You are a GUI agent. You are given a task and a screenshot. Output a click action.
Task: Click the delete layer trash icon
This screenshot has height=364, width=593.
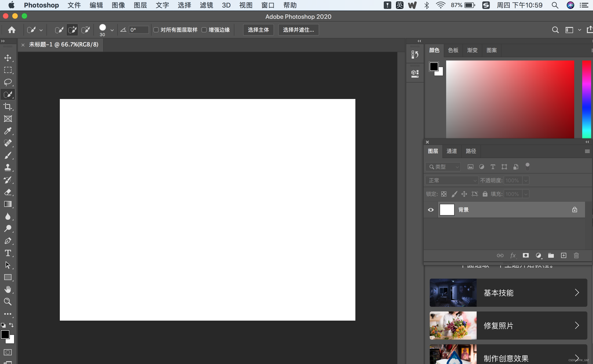coord(576,255)
